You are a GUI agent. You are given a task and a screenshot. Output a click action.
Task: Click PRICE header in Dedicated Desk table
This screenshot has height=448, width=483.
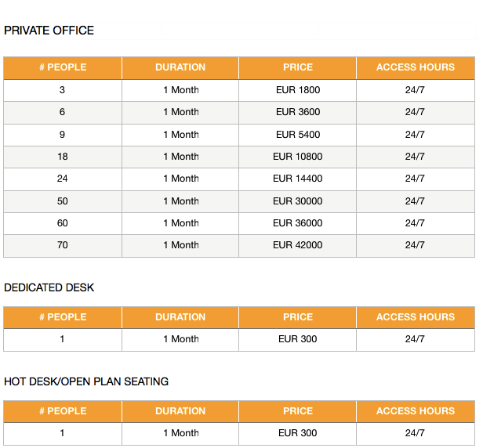point(298,317)
